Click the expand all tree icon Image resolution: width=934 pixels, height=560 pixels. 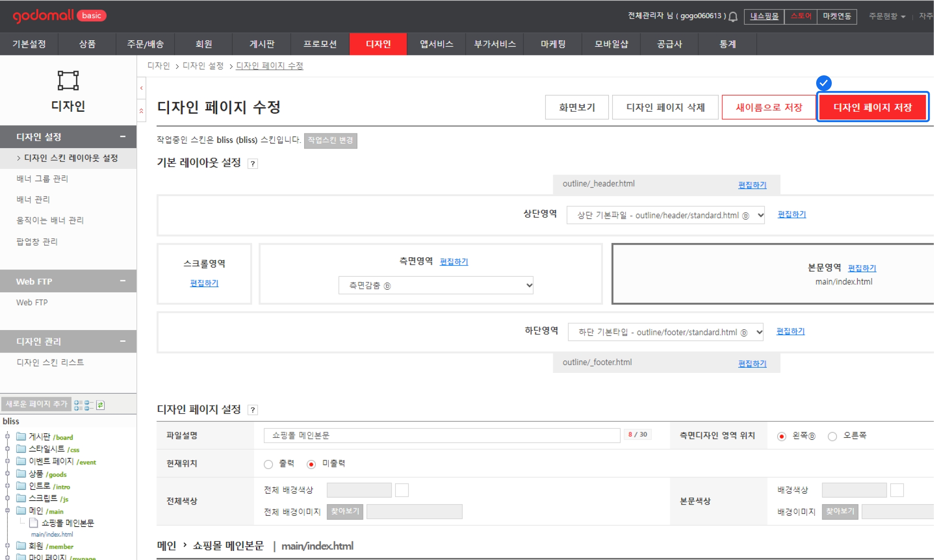point(78,405)
